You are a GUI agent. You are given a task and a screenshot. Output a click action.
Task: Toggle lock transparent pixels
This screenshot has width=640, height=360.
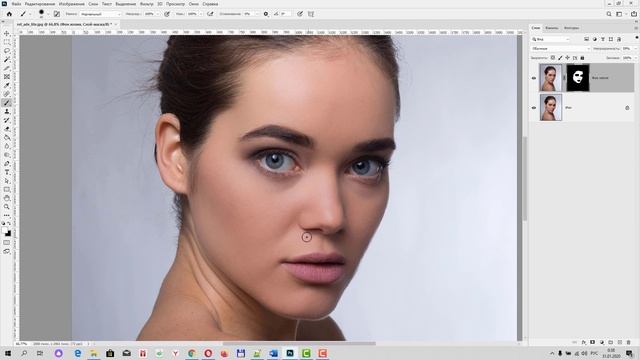pyautogui.click(x=553, y=58)
